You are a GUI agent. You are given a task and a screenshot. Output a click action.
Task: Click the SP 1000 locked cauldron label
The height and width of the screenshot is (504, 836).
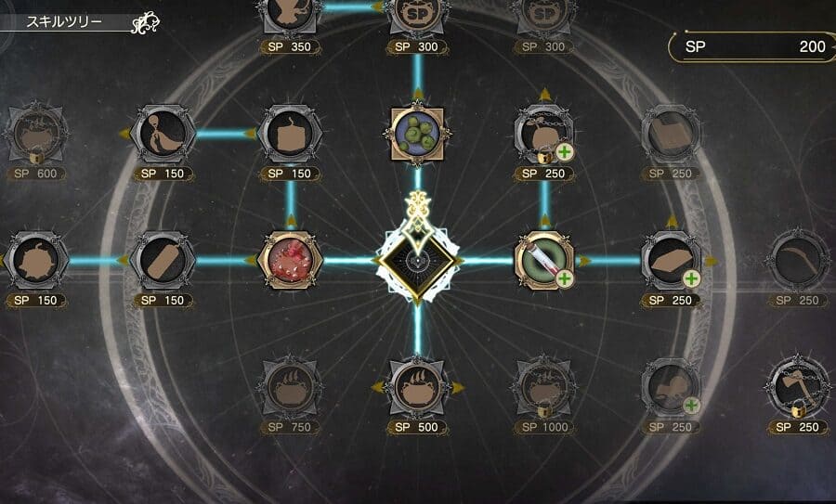click(x=543, y=427)
